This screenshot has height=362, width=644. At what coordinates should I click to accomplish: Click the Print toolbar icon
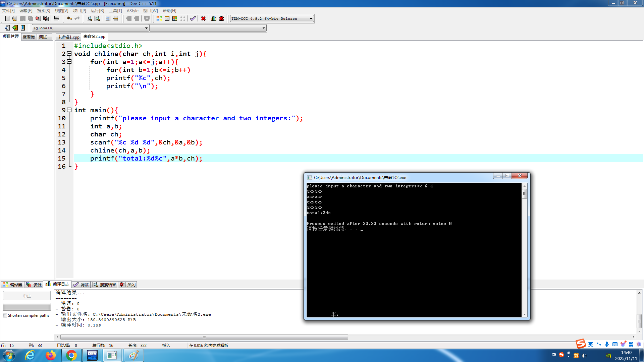point(56,18)
